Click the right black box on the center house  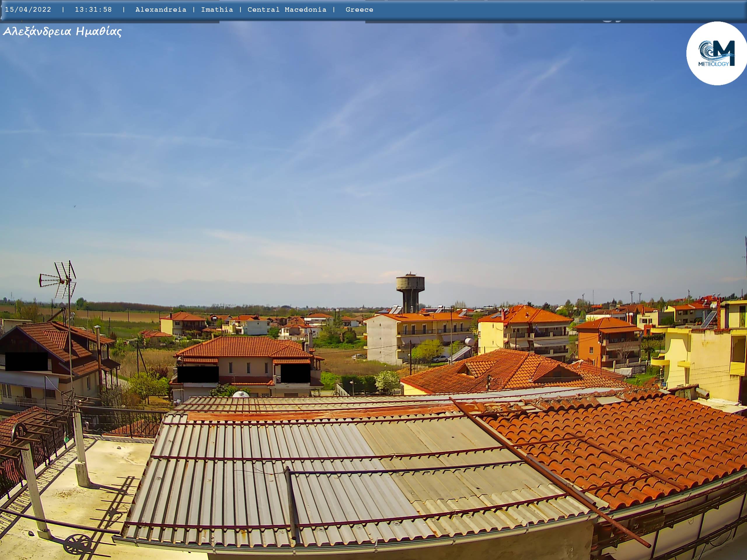click(295, 373)
